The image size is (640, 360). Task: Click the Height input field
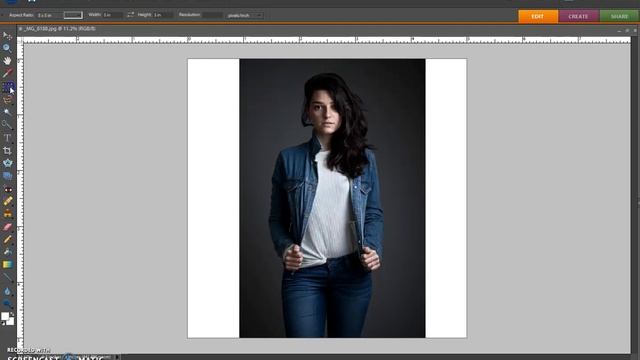point(163,15)
